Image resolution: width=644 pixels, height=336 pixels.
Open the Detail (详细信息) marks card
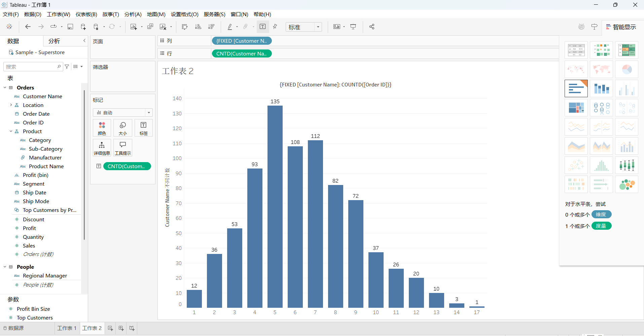pyautogui.click(x=102, y=148)
